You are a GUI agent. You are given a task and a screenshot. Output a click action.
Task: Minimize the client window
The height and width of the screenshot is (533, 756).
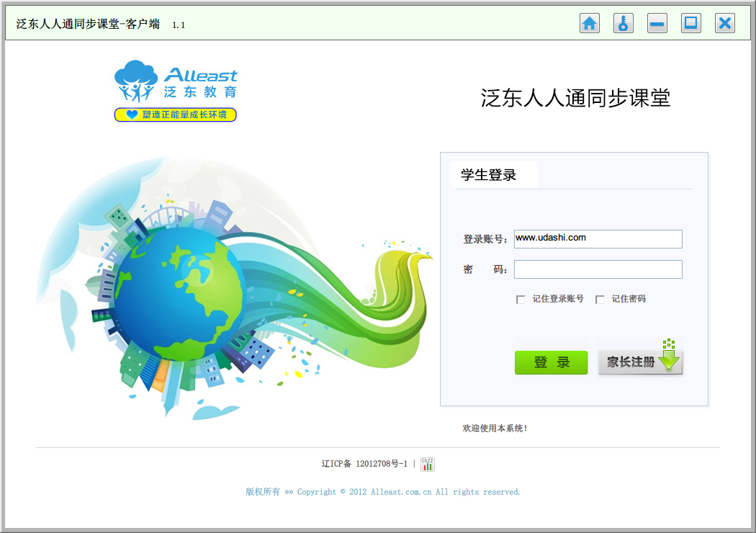(x=657, y=23)
